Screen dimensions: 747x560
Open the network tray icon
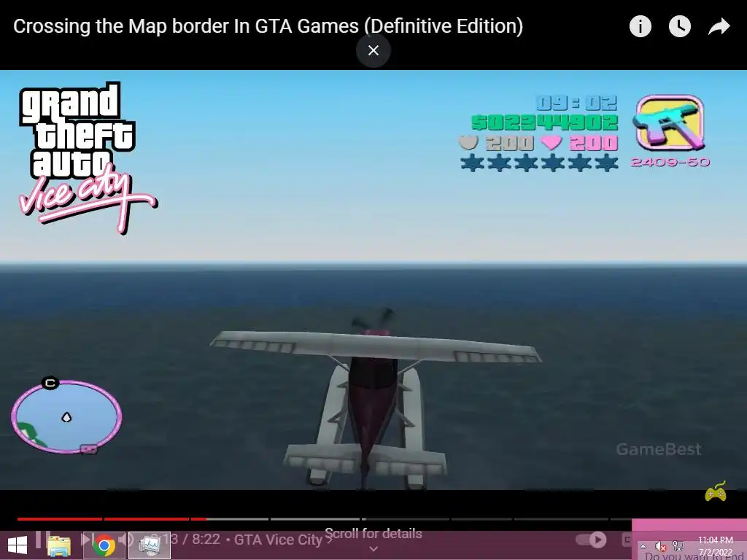678,545
